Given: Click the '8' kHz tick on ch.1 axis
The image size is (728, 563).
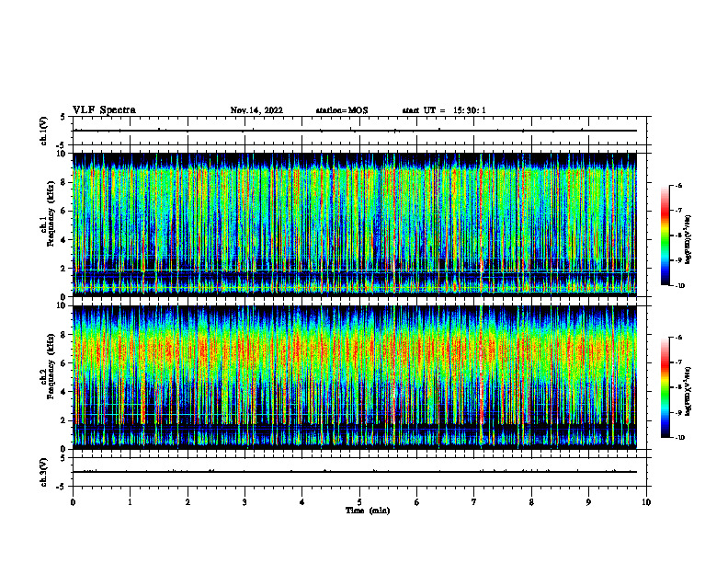Looking at the screenshot, I should 64,182.
